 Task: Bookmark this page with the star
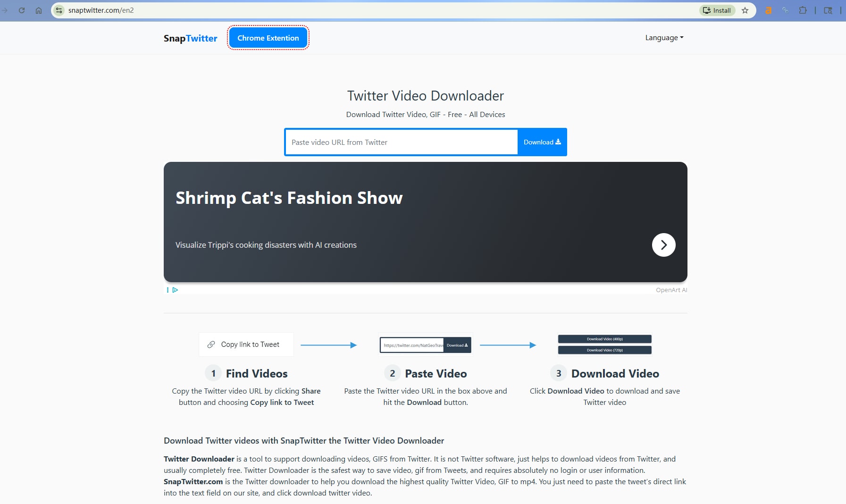745,10
